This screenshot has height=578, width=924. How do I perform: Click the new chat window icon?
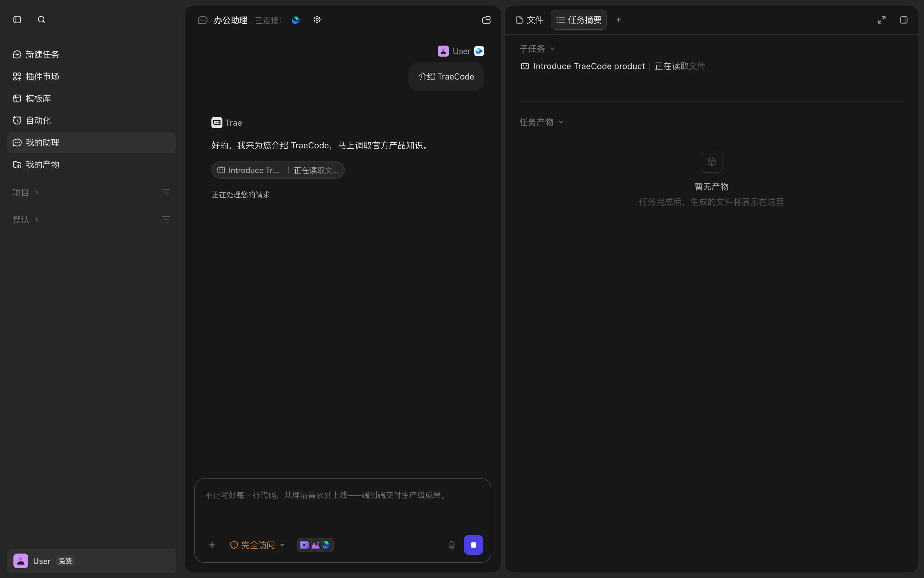pyautogui.click(x=486, y=20)
